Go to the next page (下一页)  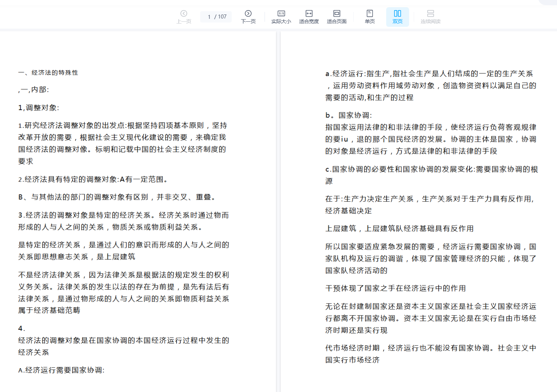248,17
